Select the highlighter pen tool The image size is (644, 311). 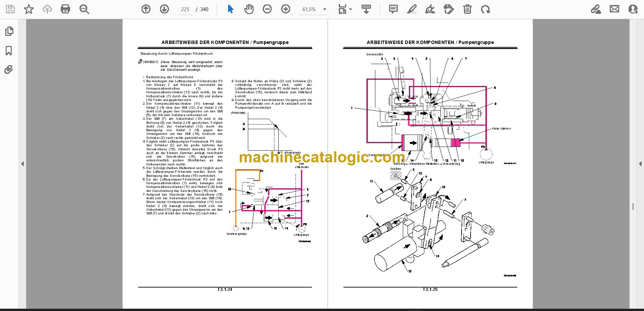tap(412, 9)
